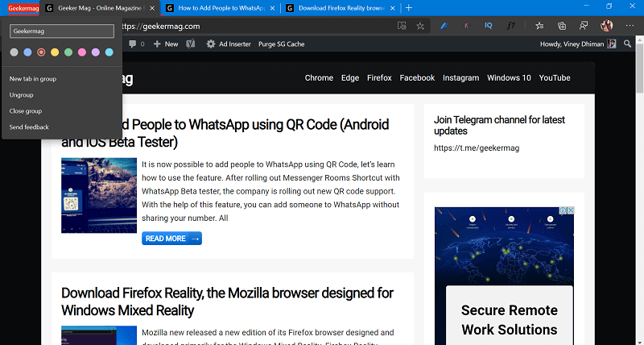Image resolution: width=644 pixels, height=345 pixels.
Task: Click the group name field containing Geekermag
Action: pos(62,31)
